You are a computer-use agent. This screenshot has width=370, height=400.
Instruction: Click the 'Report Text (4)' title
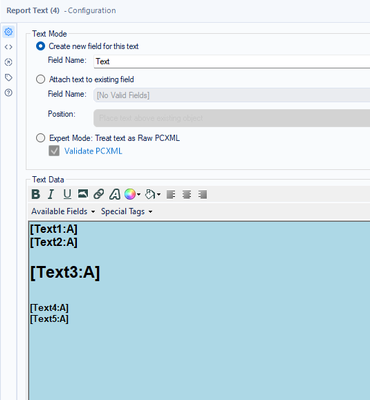33,10
